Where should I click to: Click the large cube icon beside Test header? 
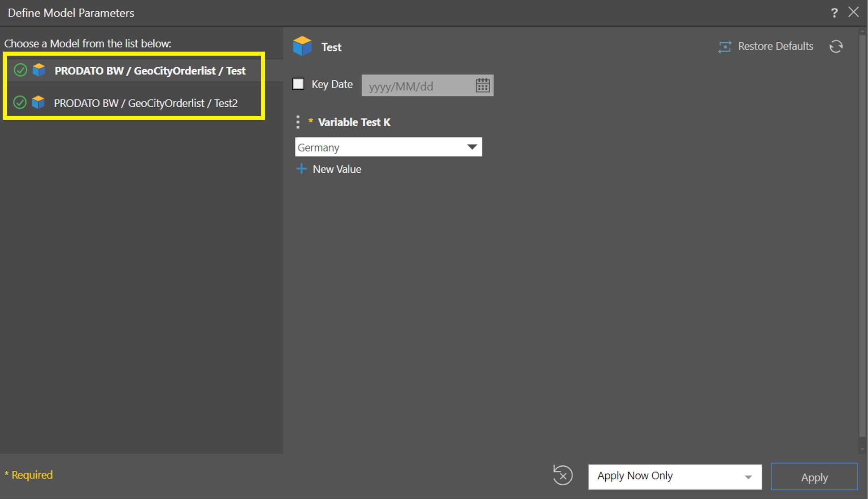point(302,46)
